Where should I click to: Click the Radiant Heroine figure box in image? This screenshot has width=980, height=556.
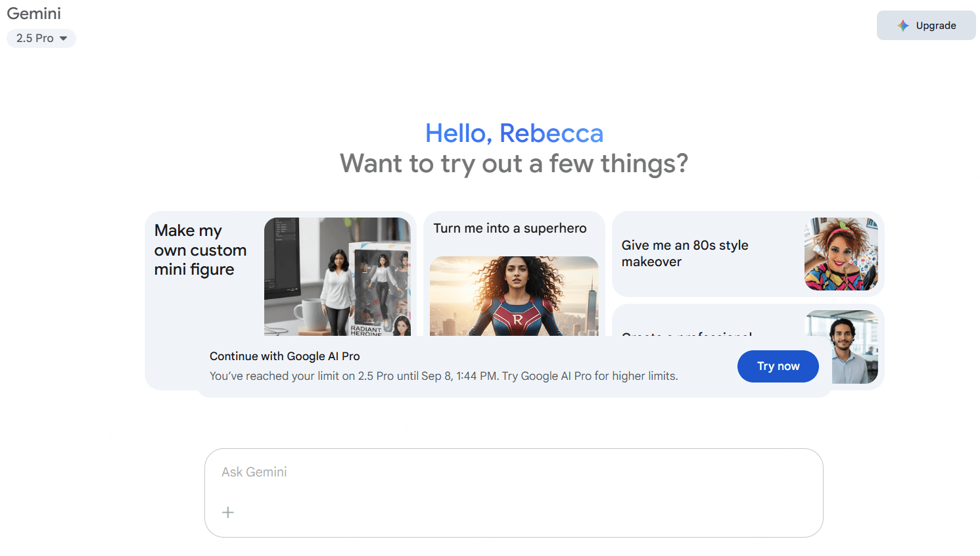tap(380, 289)
